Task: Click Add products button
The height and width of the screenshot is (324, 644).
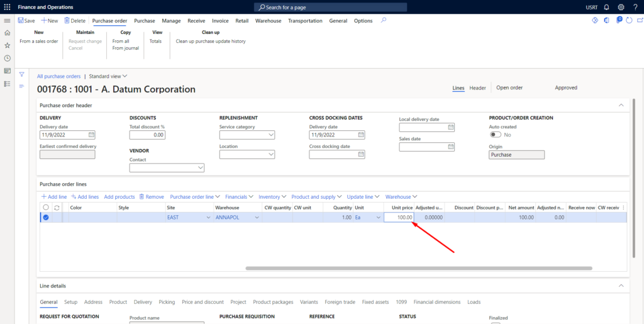Action: tap(119, 197)
